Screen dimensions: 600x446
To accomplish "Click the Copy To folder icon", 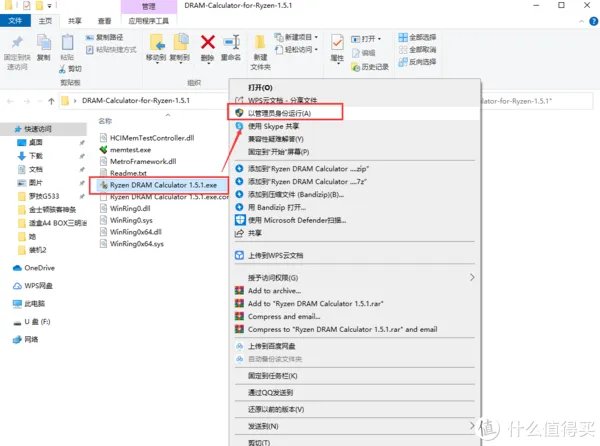I will tap(181, 42).
